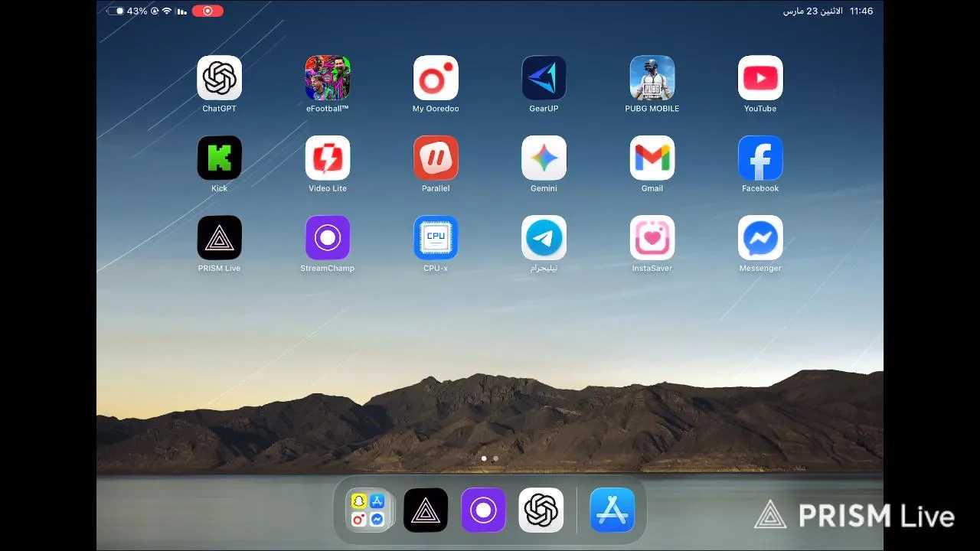980x551 pixels.
Task: Tap the cellular signal bars icon
Action: pyautogui.click(x=182, y=11)
